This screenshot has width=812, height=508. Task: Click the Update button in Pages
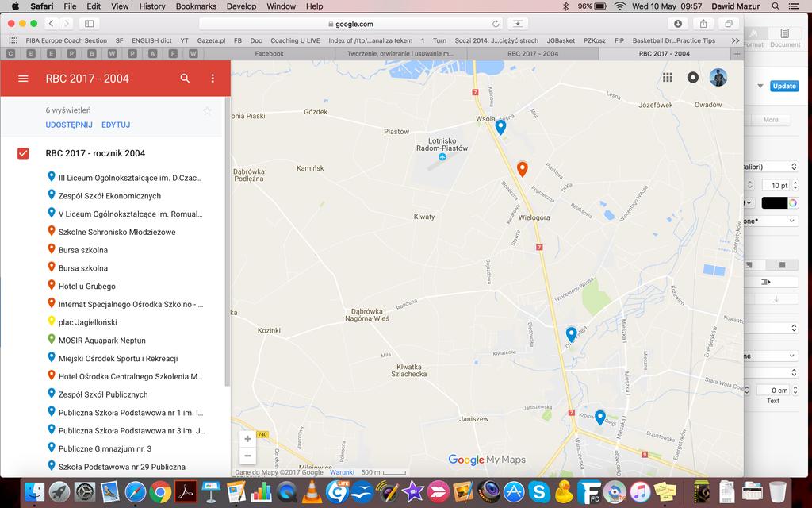click(784, 86)
